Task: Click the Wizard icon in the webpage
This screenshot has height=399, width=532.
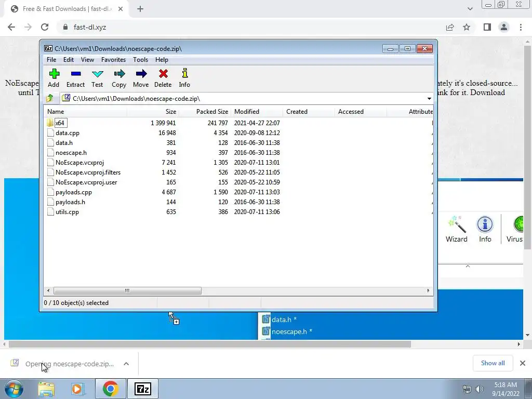Action: [x=456, y=224]
